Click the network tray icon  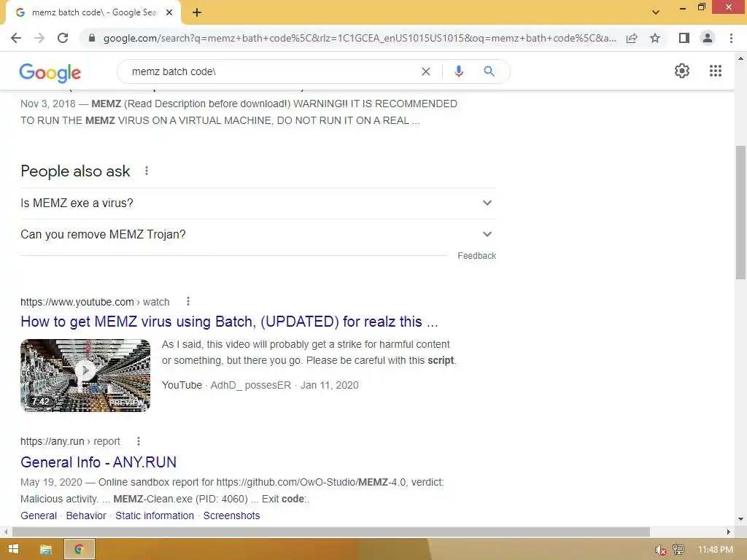pos(678,550)
